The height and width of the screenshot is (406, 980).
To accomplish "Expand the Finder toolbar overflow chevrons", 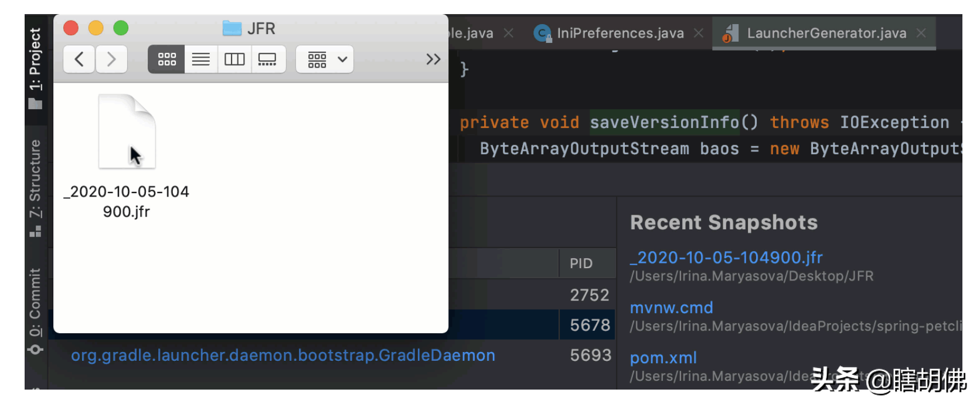I will tap(433, 59).
